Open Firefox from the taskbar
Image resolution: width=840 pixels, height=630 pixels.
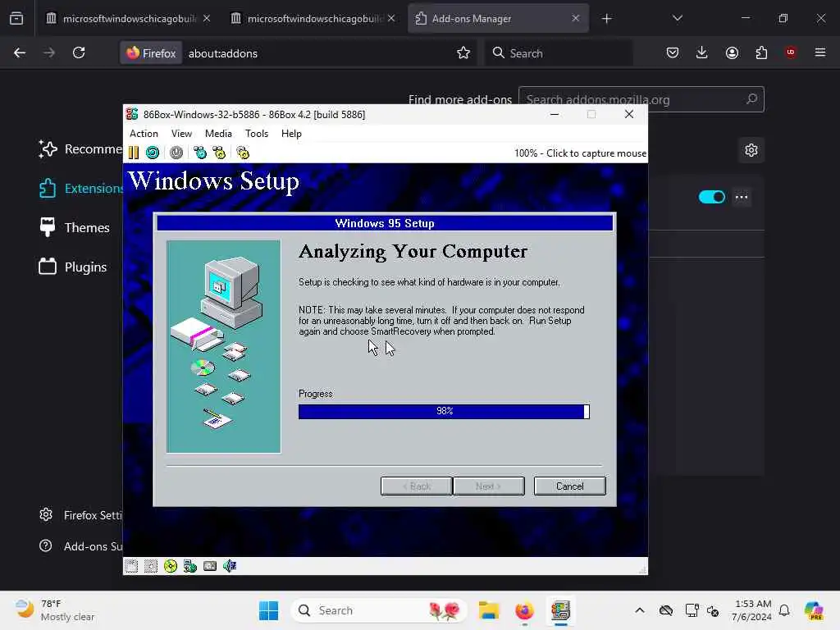(524, 610)
